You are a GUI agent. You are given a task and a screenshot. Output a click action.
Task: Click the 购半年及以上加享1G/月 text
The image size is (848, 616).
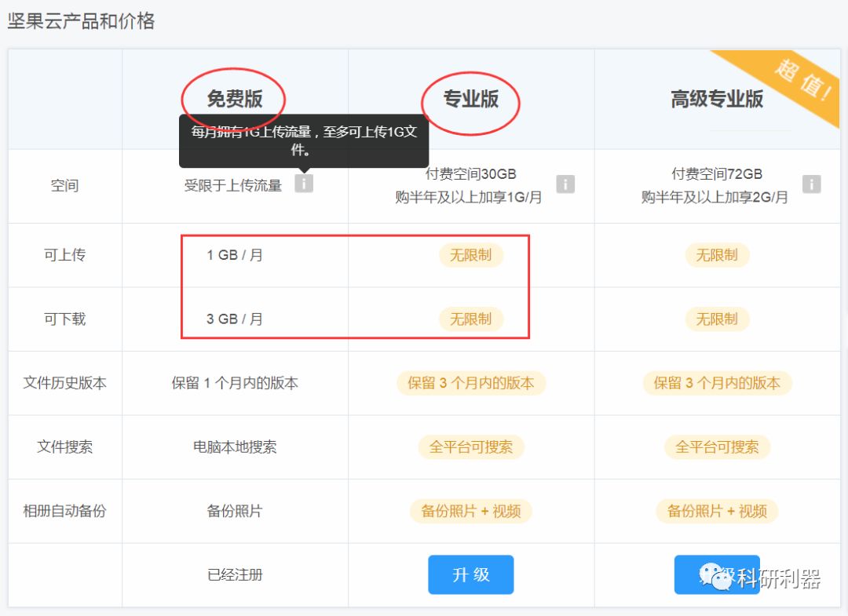468,197
